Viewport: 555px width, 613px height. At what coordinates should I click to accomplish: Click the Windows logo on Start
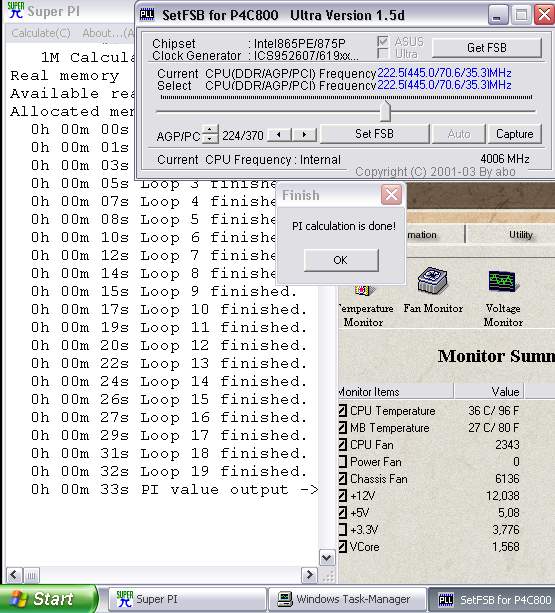pos(19,599)
